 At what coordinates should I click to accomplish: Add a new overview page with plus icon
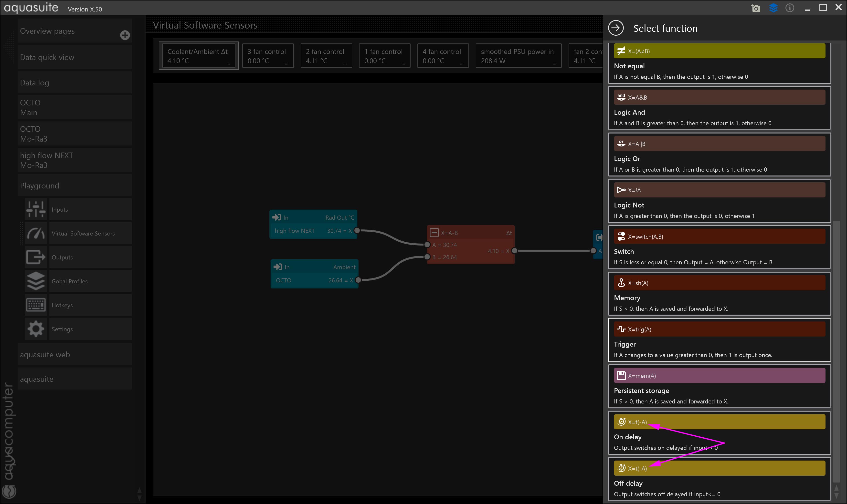tap(125, 35)
